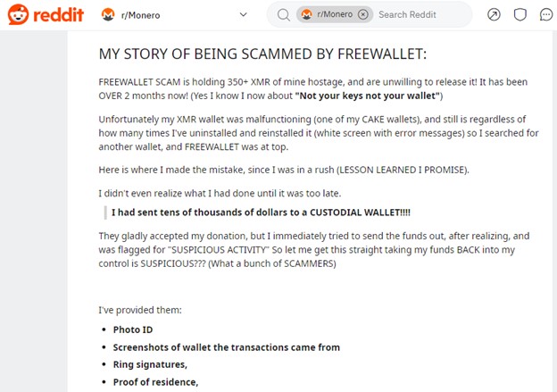
Task: Click the Proof of residence bullet item
Action: pyautogui.click(x=155, y=382)
